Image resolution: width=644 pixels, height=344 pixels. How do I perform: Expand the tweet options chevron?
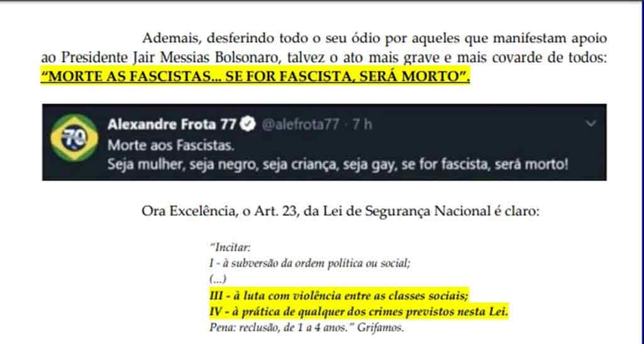point(591,123)
